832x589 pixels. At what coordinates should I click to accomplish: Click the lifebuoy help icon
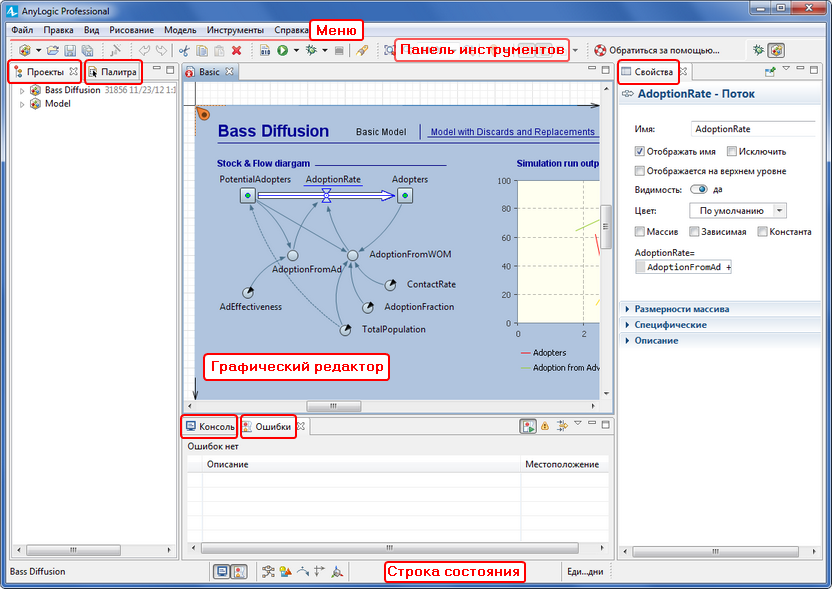click(x=600, y=50)
